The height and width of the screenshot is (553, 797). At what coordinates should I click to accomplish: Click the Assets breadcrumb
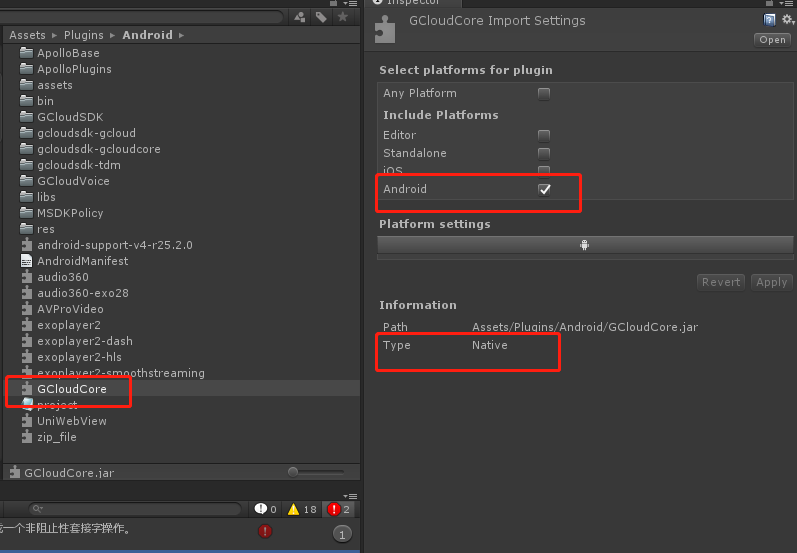pyautogui.click(x=27, y=35)
